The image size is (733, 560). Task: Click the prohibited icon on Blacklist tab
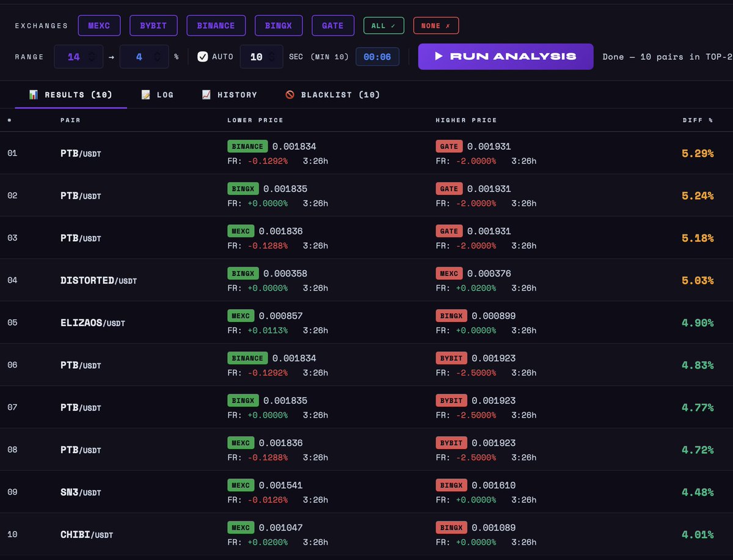pos(290,95)
